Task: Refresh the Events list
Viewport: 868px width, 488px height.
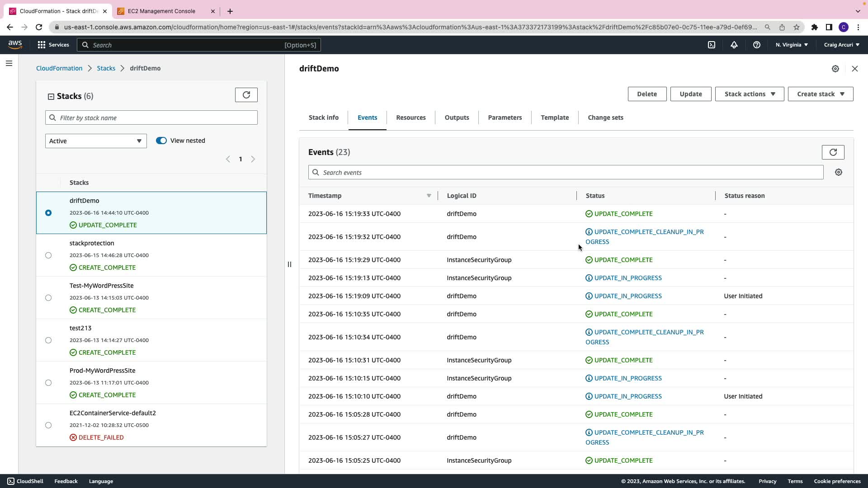Action: click(x=833, y=152)
